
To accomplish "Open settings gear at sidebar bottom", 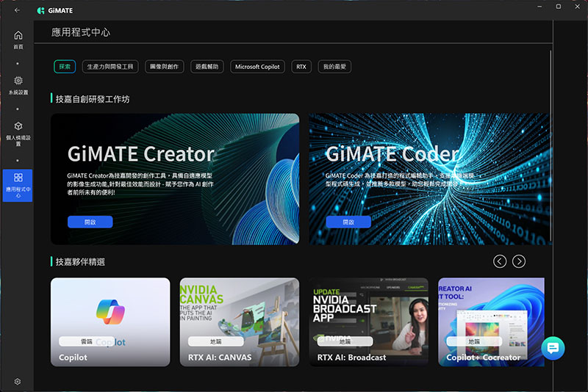I will pyautogui.click(x=18, y=381).
